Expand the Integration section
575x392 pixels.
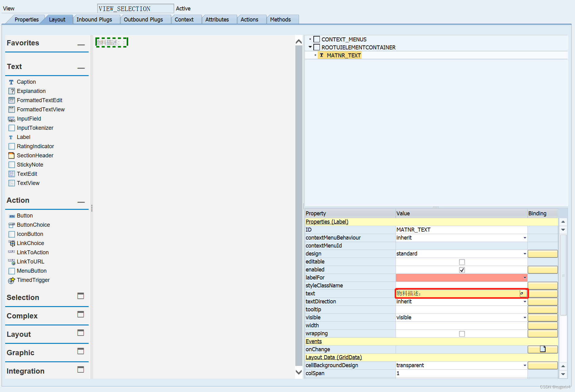click(81, 370)
